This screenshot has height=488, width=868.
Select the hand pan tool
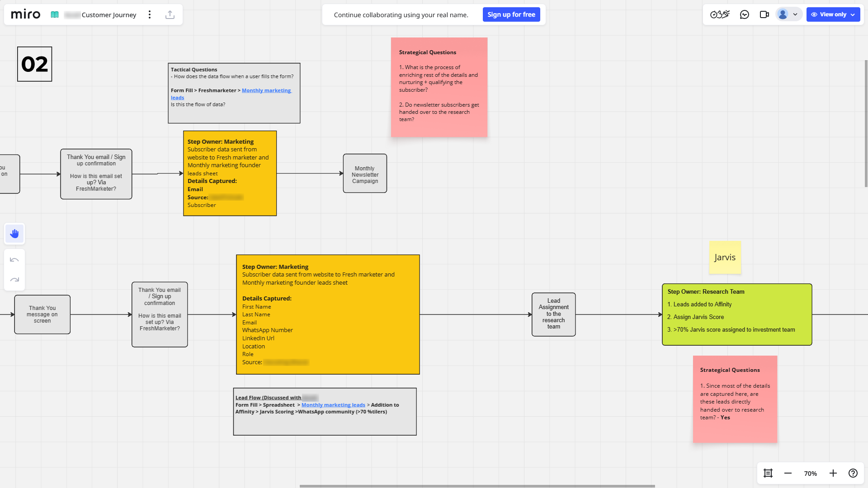tap(14, 234)
